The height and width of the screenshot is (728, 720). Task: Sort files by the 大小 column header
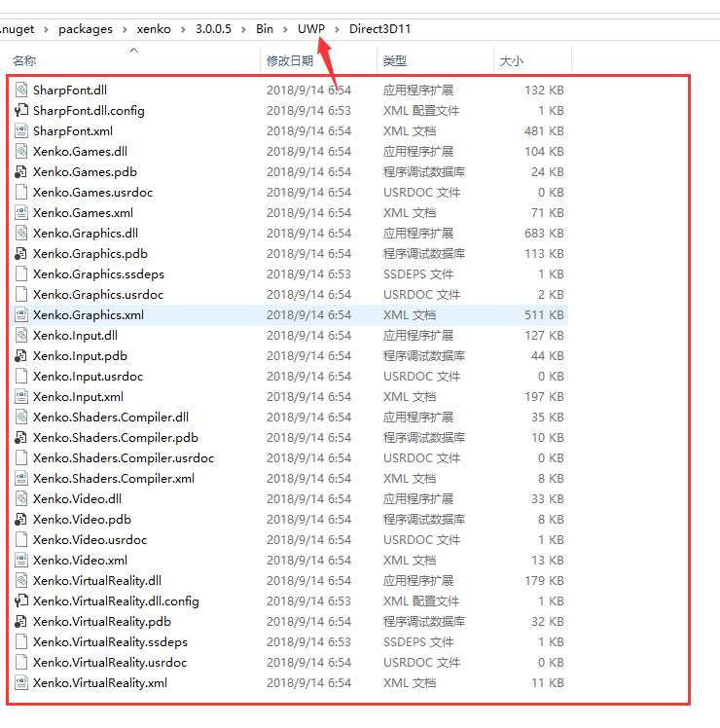pos(511,60)
